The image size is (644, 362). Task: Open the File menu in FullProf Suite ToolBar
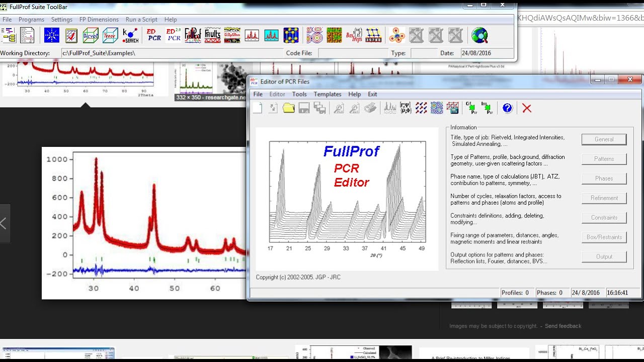7,20
